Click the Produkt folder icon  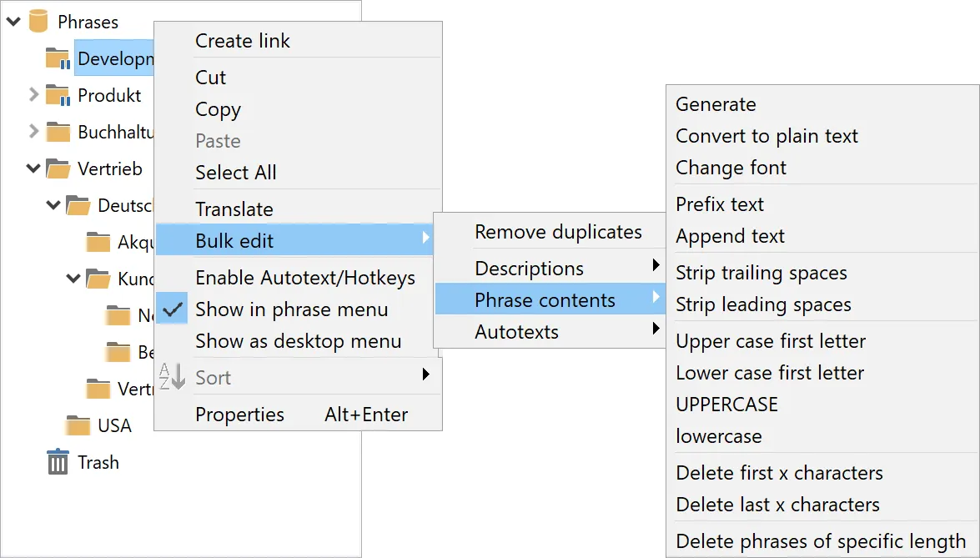point(56,95)
